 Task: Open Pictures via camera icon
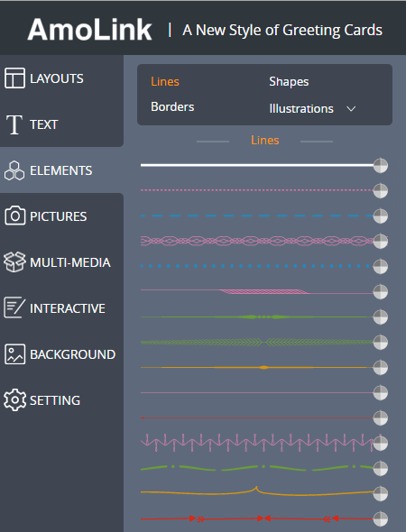(x=14, y=216)
